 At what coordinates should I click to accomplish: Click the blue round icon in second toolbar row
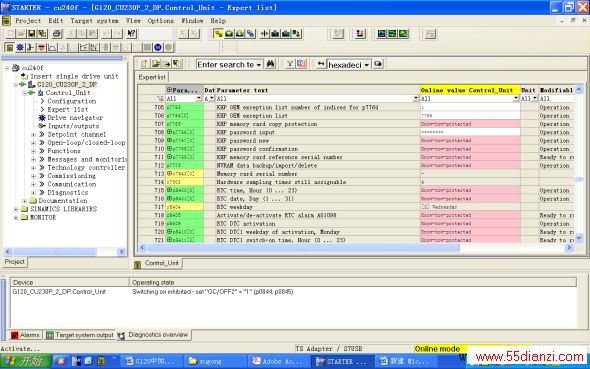(158, 47)
